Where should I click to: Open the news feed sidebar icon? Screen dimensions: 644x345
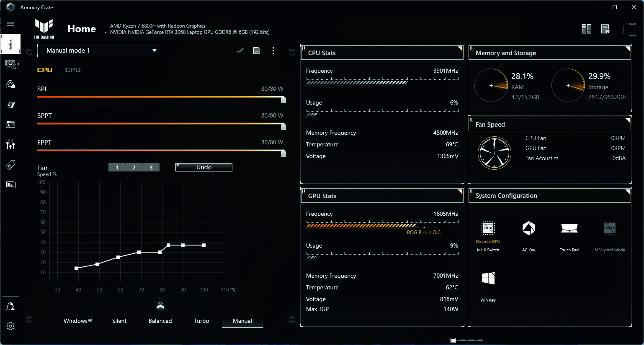(x=10, y=184)
